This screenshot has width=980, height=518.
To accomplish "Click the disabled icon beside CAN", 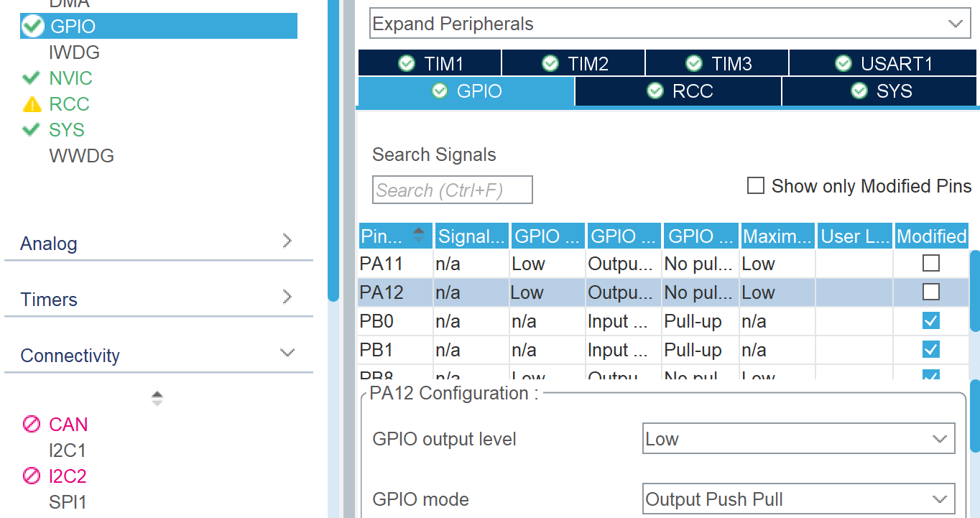I will (x=32, y=425).
